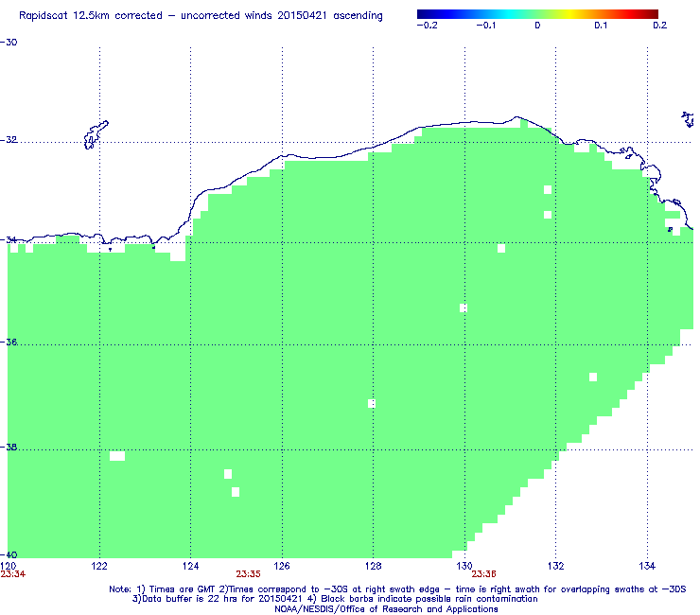Click the '-36' latitude label
700x615 pixels.
(x=9, y=343)
